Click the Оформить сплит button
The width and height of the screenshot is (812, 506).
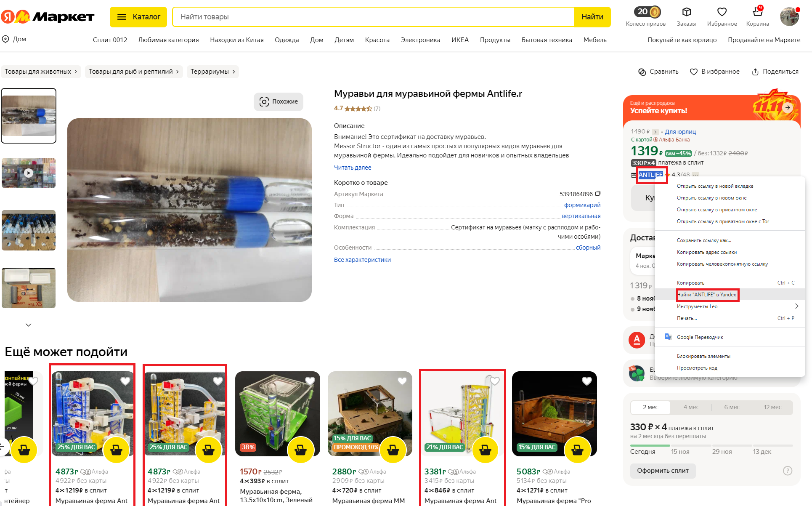click(x=663, y=471)
